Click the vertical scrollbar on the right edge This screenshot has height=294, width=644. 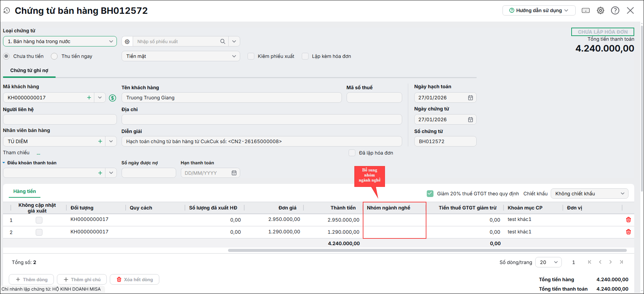pyautogui.click(x=642, y=108)
